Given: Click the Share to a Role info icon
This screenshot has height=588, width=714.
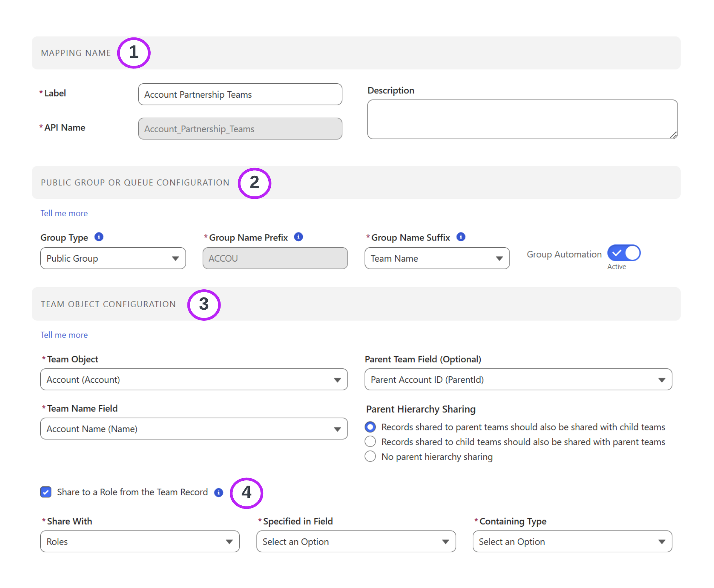Looking at the screenshot, I should tap(219, 492).
